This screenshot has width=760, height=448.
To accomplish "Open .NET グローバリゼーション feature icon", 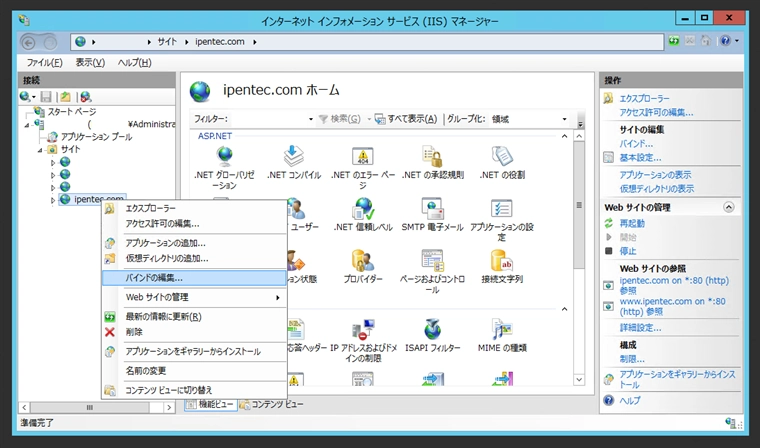I will tap(224, 167).
